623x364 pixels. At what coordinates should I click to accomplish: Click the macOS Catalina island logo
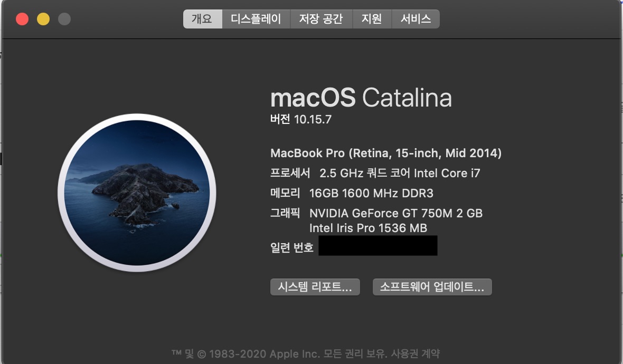point(137,193)
